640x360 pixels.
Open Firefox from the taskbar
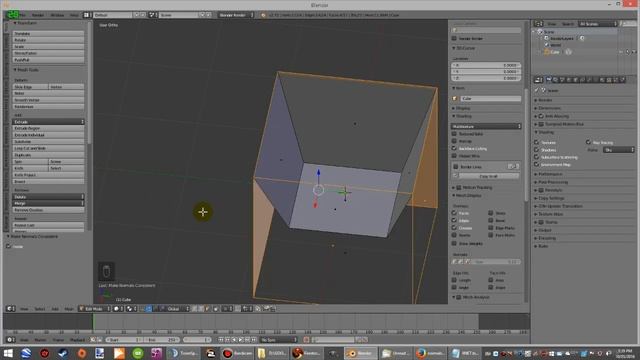(x=430, y=353)
